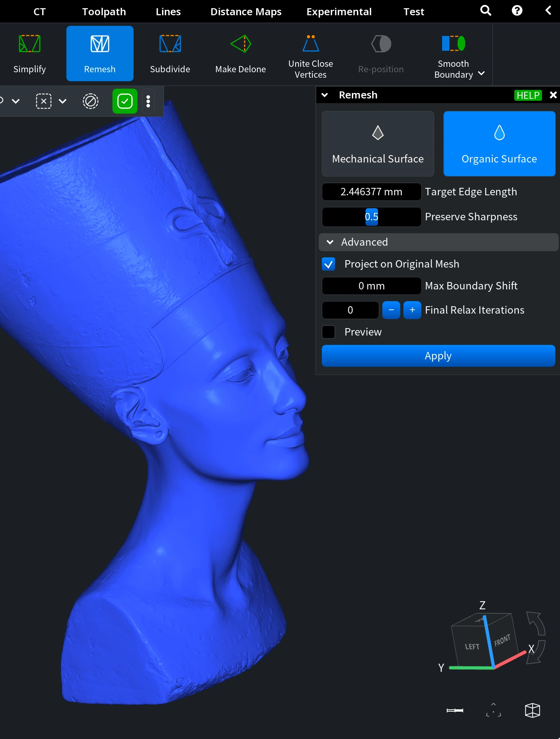Click the FRONT face of orientation cube

tap(503, 640)
